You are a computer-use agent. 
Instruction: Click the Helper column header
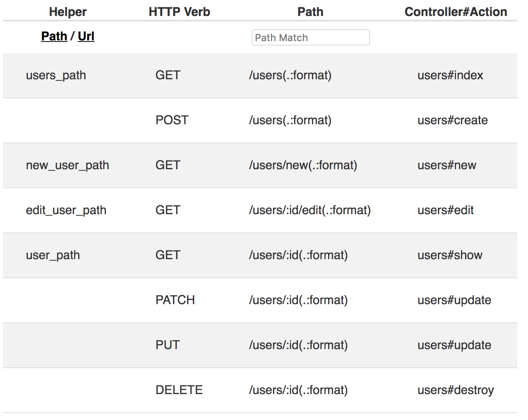(68, 12)
